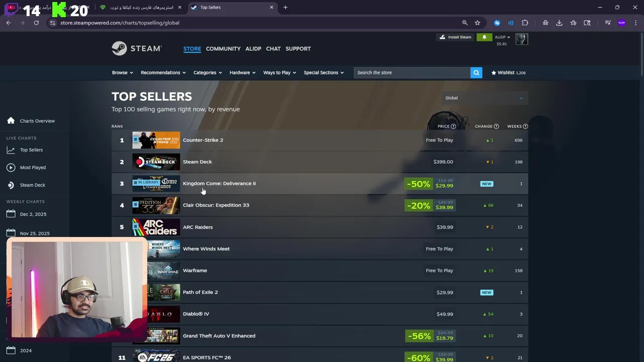Expand the Hardware menu
Viewport: 644px width, 362px height.
pyautogui.click(x=243, y=72)
